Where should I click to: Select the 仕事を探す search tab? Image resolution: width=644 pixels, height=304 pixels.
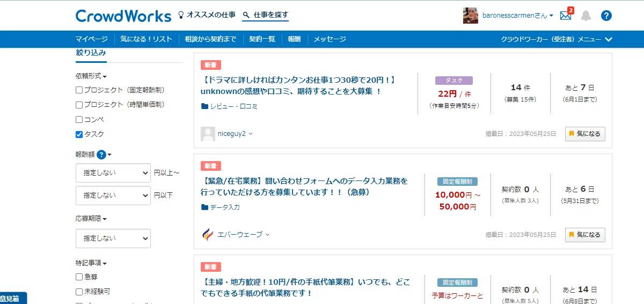coord(266,15)
